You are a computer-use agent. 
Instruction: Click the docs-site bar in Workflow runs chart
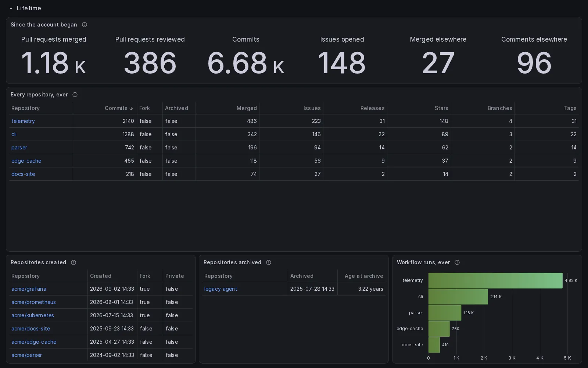point(434,345)
